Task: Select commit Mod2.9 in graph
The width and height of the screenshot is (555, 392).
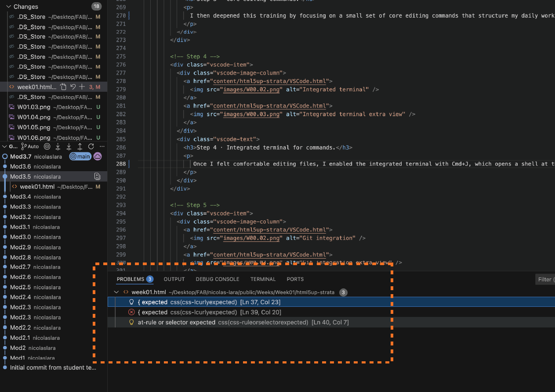Action: click(54, 247)
